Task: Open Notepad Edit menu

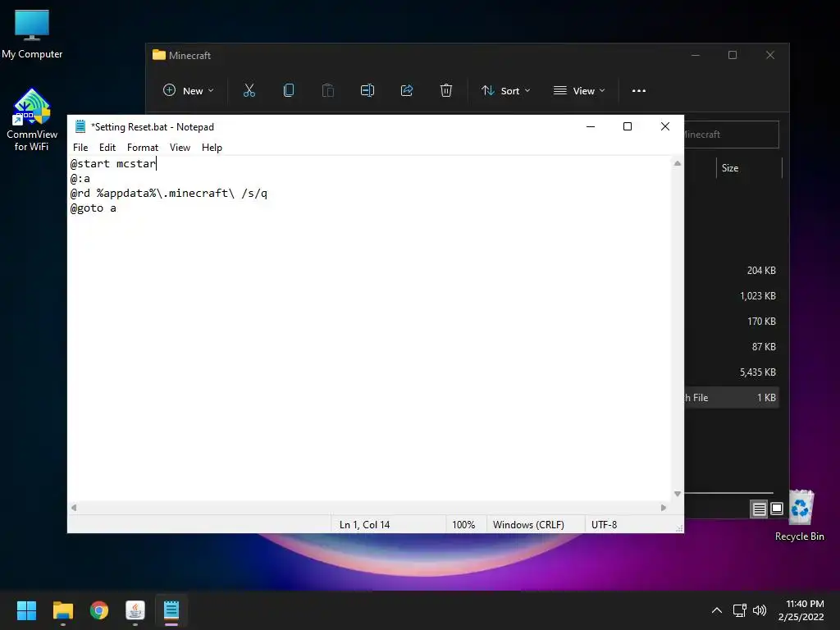Action: (107, 148)
